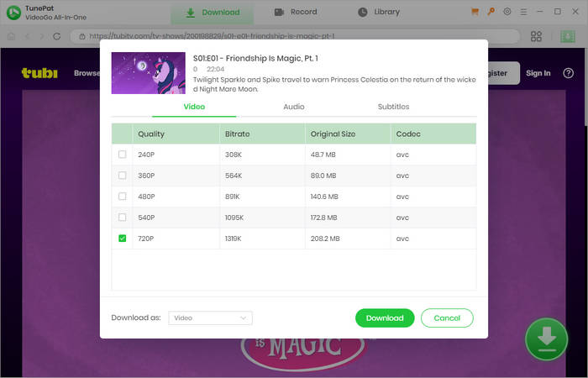Click the Cancel button

tap(447, 318)
